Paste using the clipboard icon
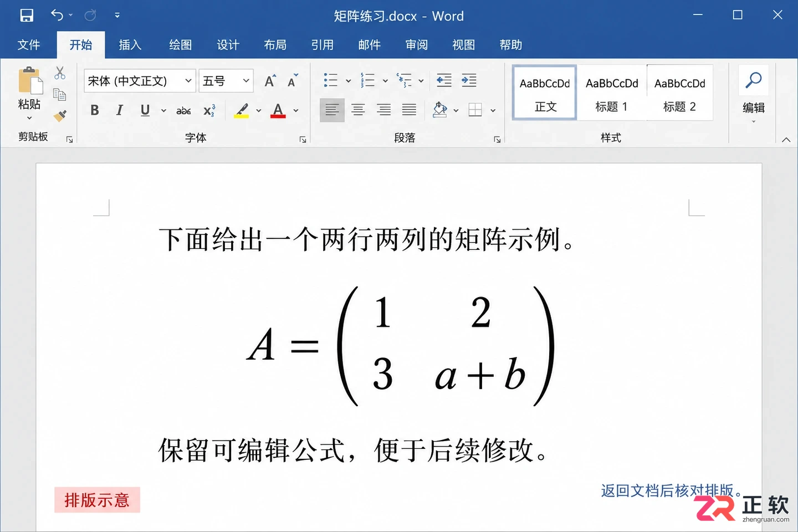This screenshot has height=532, width=798. point(30,81)
